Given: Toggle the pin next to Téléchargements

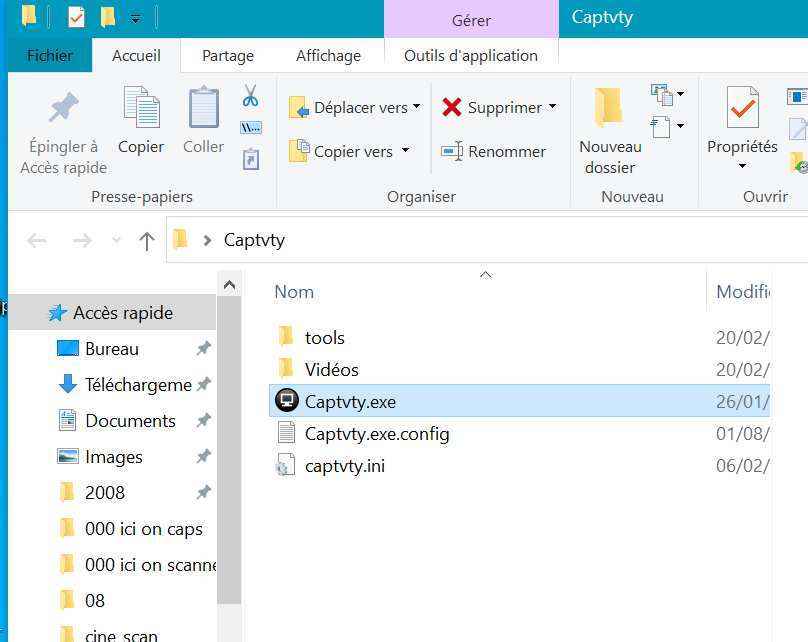Looking at the screenshot, I should [x=205, y=384].
